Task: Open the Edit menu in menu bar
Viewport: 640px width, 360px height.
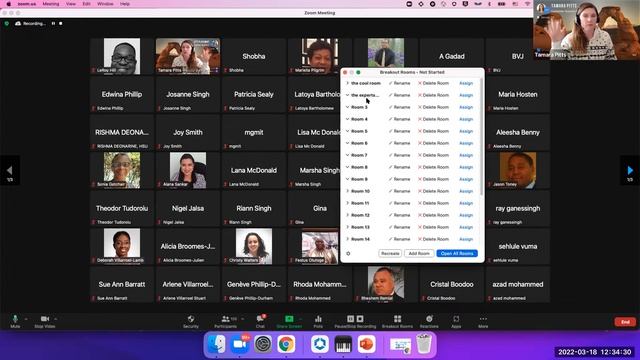Action: pyautogui.click(x=87, y=4)
